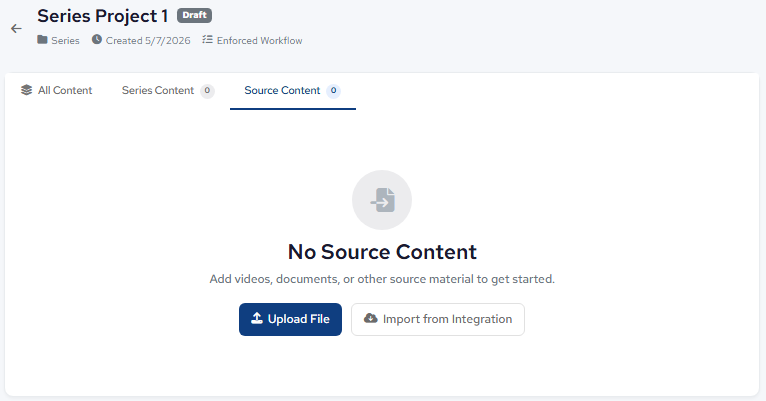Image resolution: width=766 pixels, height=401 pixels.
Task: Click the Upload File button
Action: (x=290, y=319)
